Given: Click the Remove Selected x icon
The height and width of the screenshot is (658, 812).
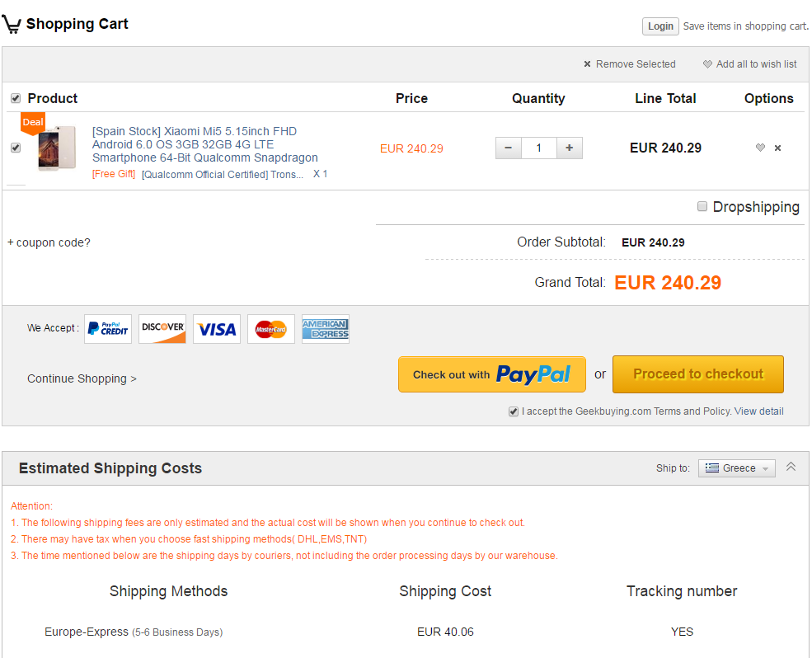Looking at the screenshot, I should click(587, 64).
